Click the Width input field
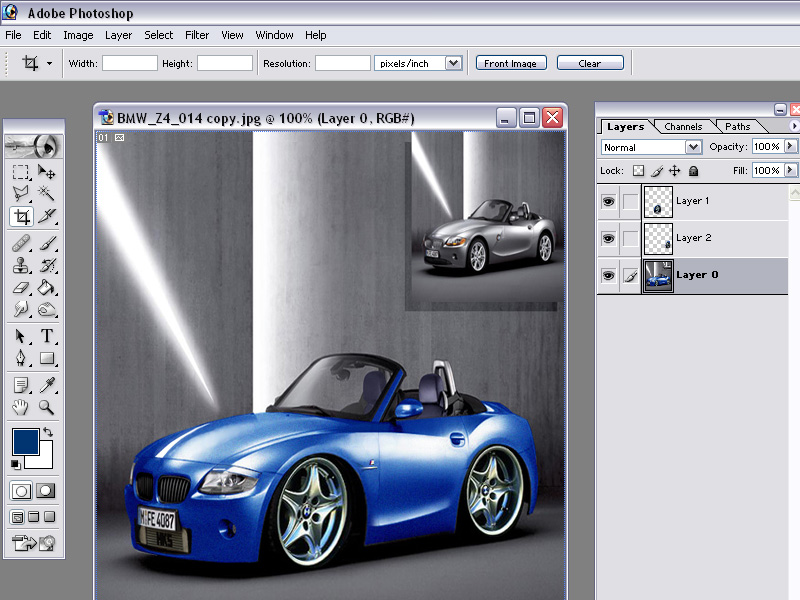 (130, 63)
